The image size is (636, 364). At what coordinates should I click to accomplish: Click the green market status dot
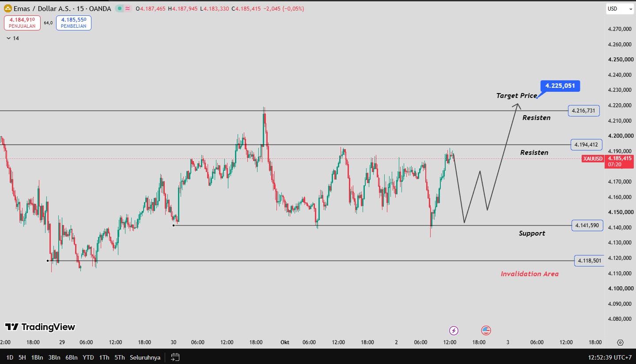pos(120,8)
